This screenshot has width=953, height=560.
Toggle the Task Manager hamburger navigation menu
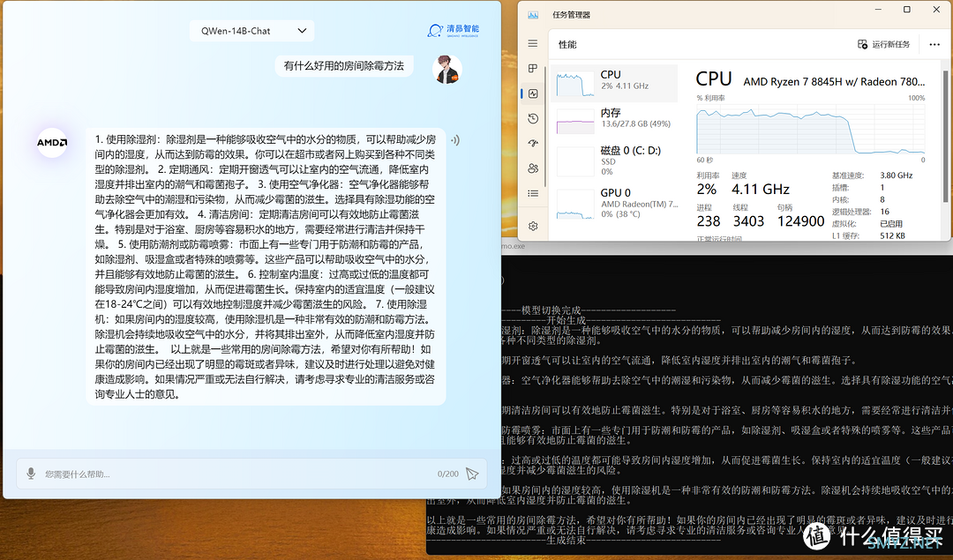pyautogui.click(x=533, y=44)
